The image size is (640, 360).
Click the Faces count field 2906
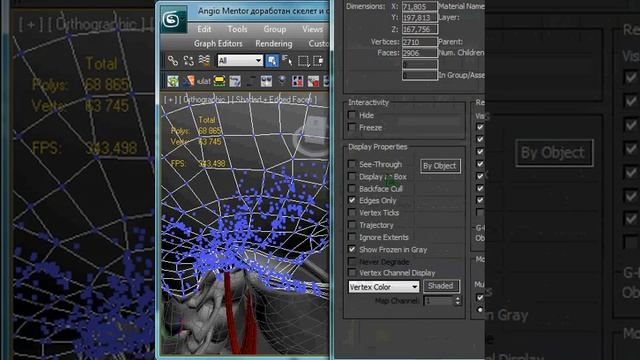coord(419,53)
